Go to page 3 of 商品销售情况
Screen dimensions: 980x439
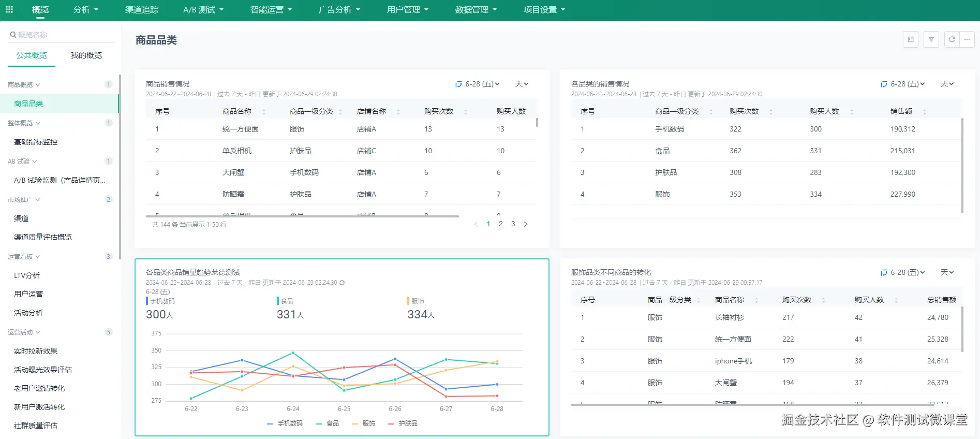pos(513,224)
